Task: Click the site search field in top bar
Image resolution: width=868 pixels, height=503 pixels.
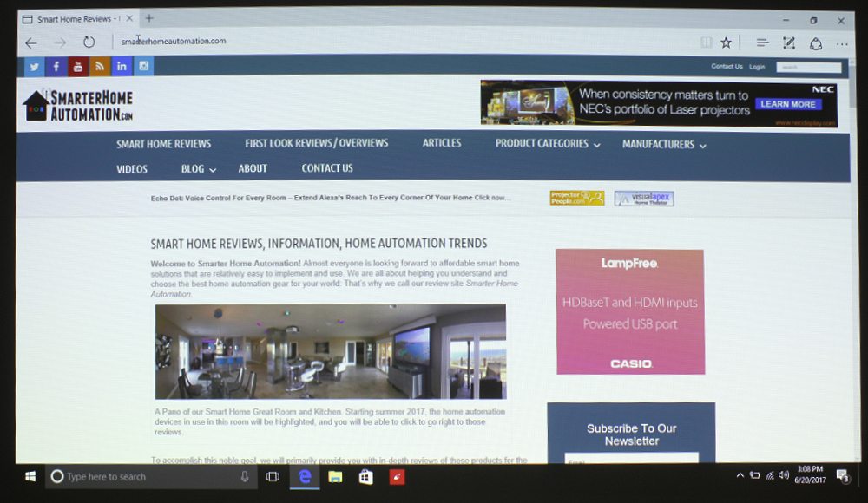Action: tap(808, 67)
